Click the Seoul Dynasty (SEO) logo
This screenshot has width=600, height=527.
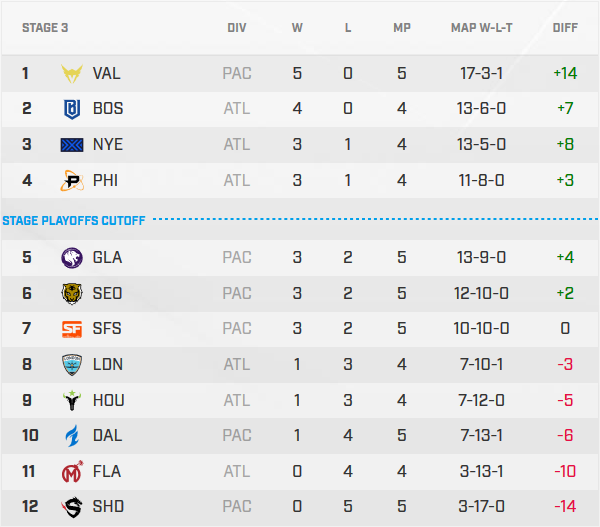pyautogui.click(x=73, y=292)
